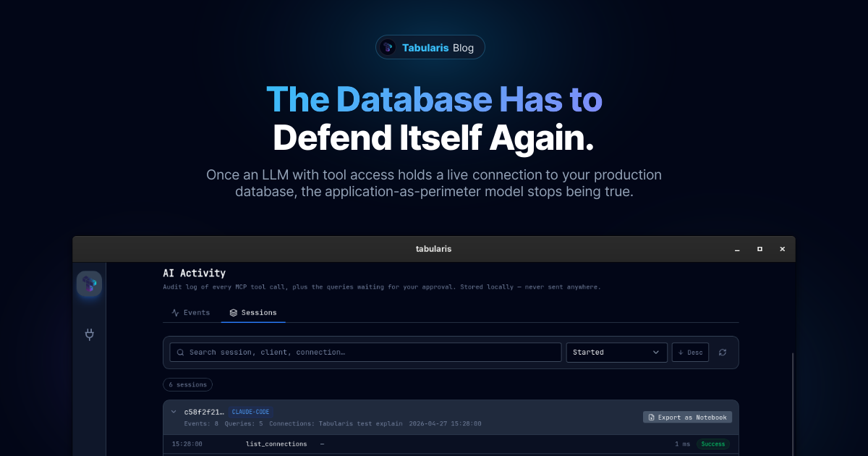Click the vertical scrollbar of the tabularis window
868x456 pixels.
tap(793, 404)
